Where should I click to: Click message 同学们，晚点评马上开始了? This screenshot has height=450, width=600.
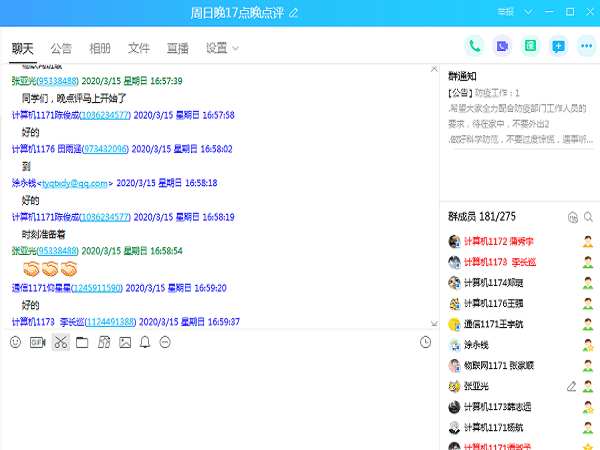point(74,98)
